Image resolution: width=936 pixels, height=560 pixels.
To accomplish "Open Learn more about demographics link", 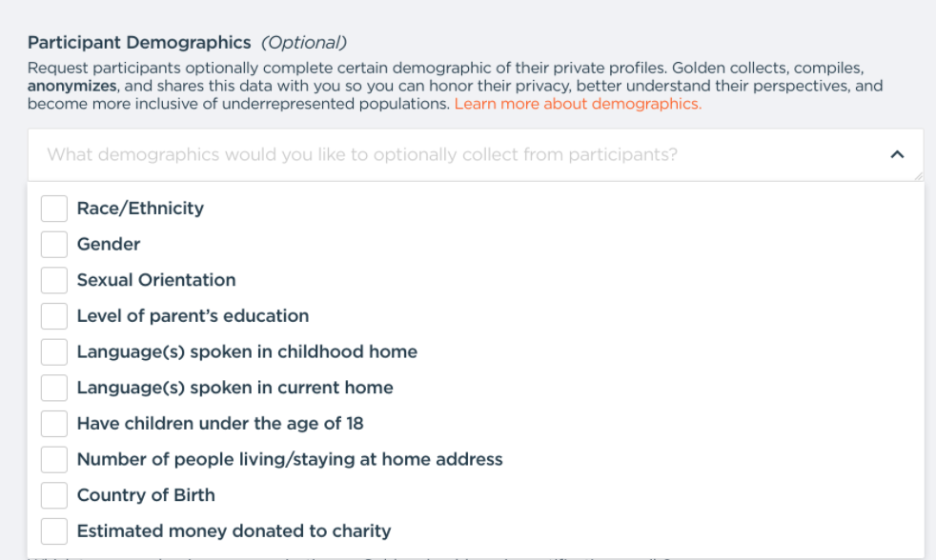I will [578, 104].
